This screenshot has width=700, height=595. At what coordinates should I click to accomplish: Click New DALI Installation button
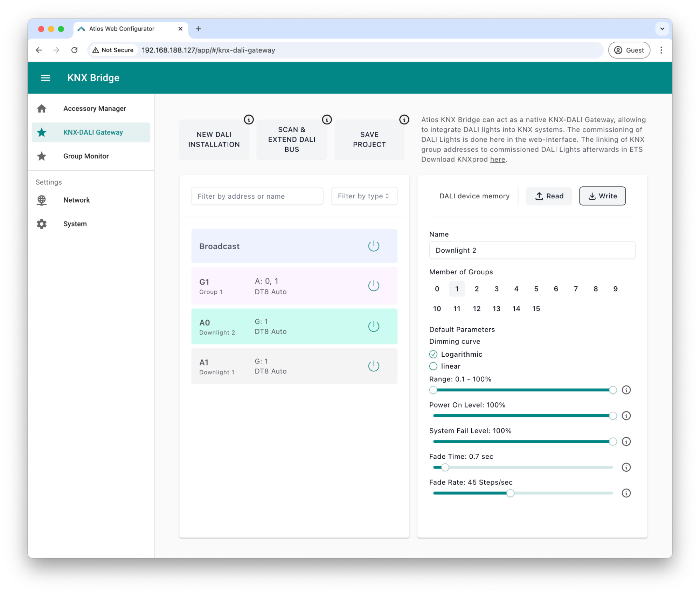[214, 139]
